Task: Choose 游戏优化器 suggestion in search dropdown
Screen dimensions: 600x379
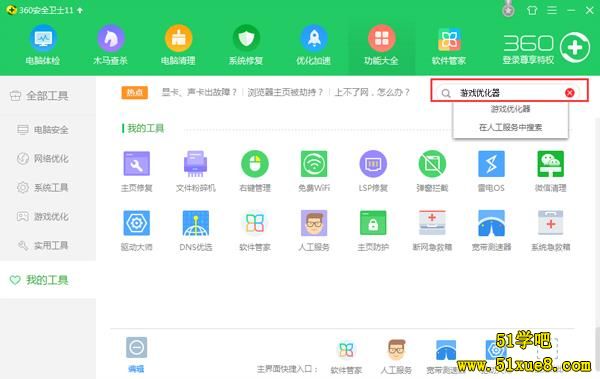Action: click(x=510, y=109)
